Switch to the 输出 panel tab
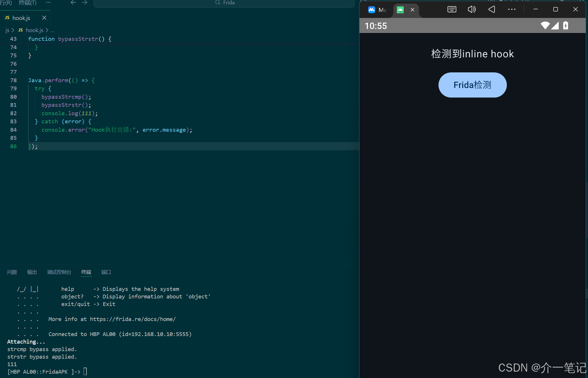This screenshot has width=588, height=378. [x=32, y=272]
